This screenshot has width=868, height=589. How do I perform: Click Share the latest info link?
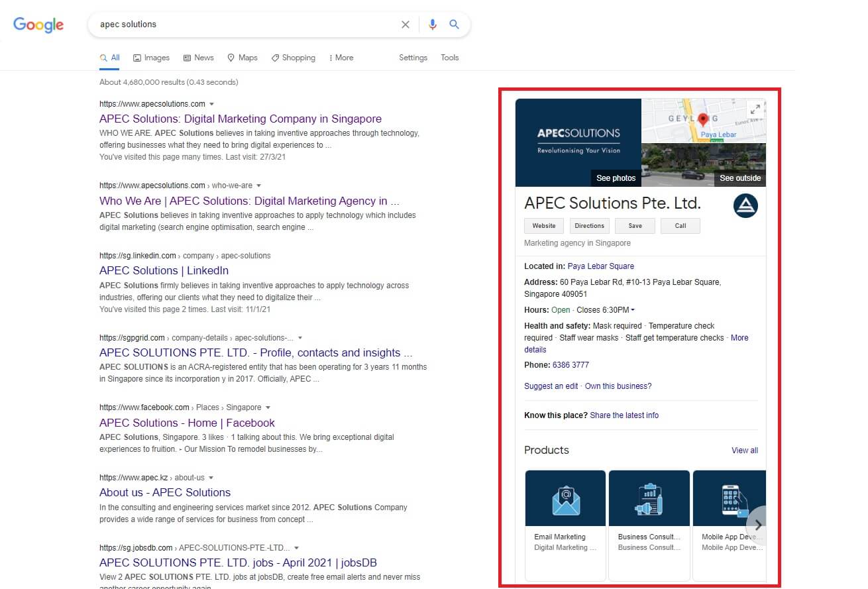click(624, 415)
